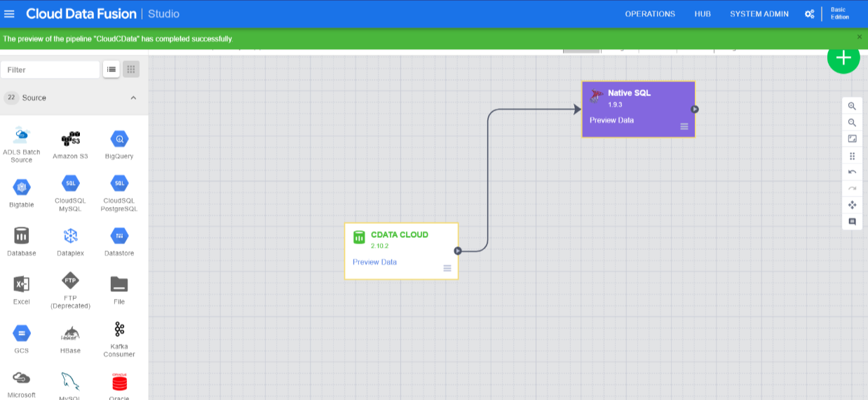Switch plugin palette to list view
Screen dimensions: 868x400
pos(111,69)
